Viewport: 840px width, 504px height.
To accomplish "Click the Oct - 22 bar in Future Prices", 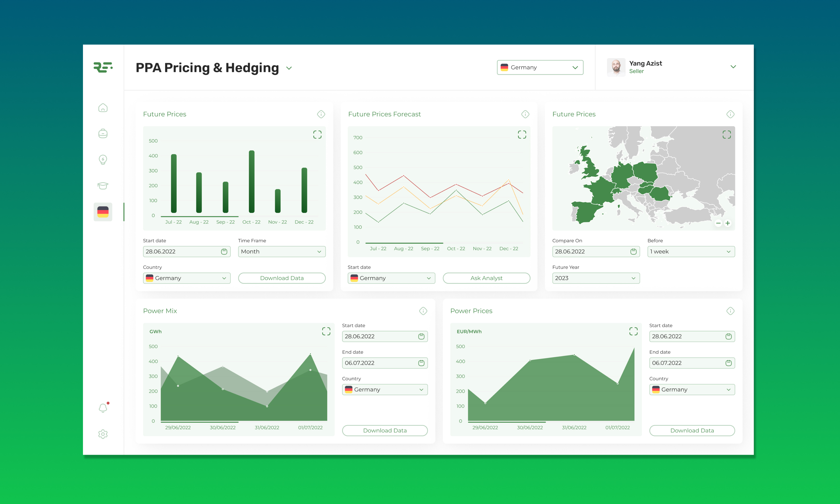I will click(251, 181).
